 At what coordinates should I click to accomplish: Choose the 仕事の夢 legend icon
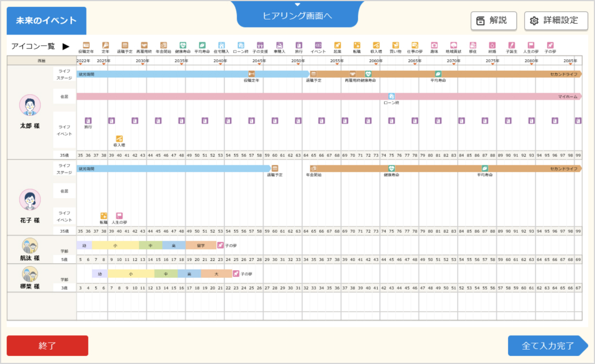pos(415,45)
